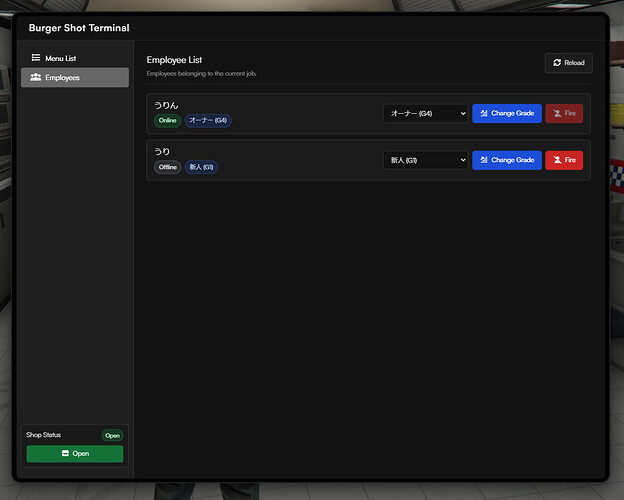Click the Burger Shot Terminal title
Viewport: 624px width, 500px height.
(x=79, y=28)
